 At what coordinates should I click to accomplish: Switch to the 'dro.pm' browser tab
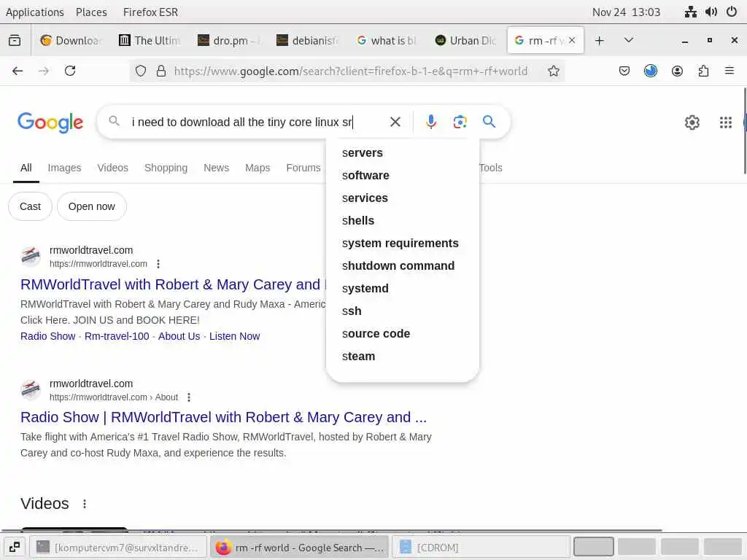tap(229, 41)
